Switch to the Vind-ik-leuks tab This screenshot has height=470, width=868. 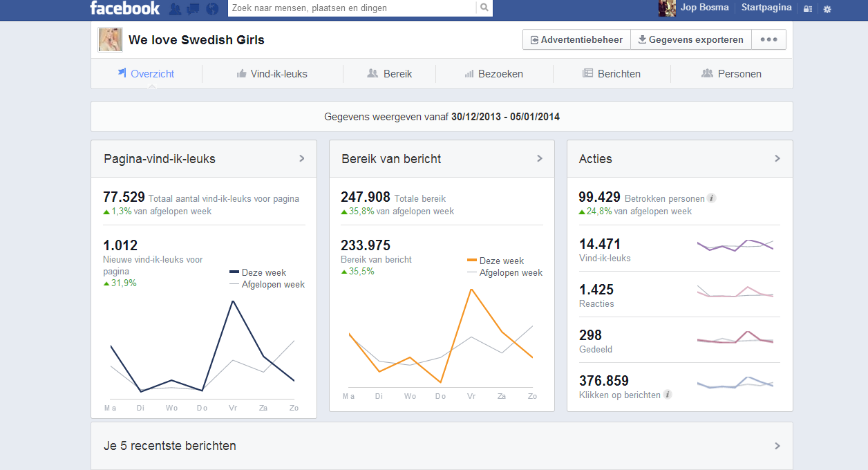272,74
